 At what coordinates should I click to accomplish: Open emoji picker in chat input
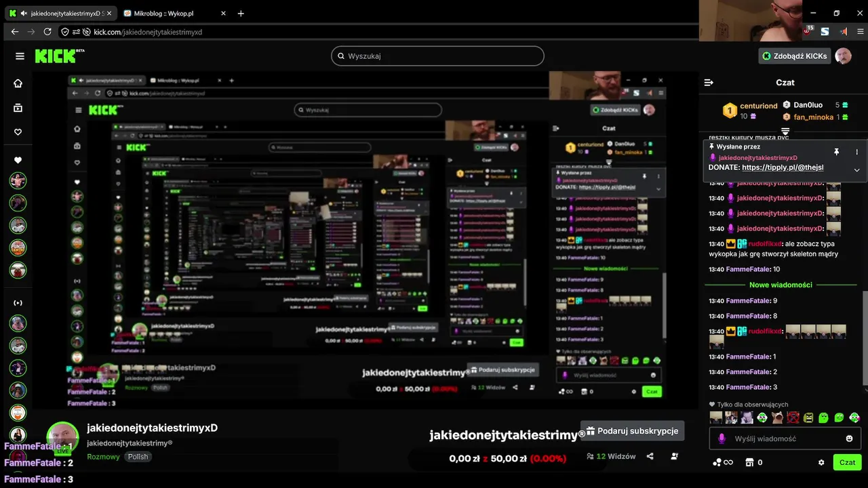coord(849,439)
